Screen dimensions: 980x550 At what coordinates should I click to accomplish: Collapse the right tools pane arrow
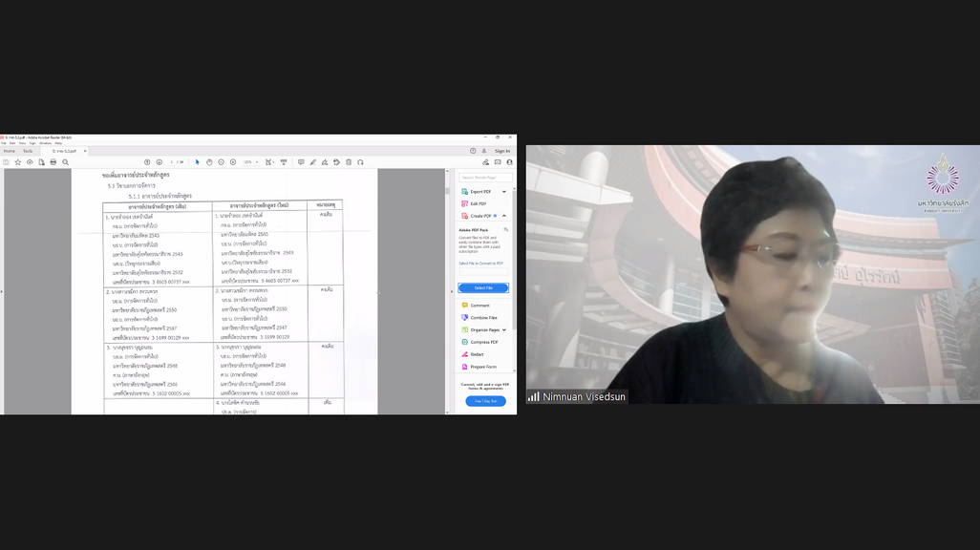click(x=452, y=291)
